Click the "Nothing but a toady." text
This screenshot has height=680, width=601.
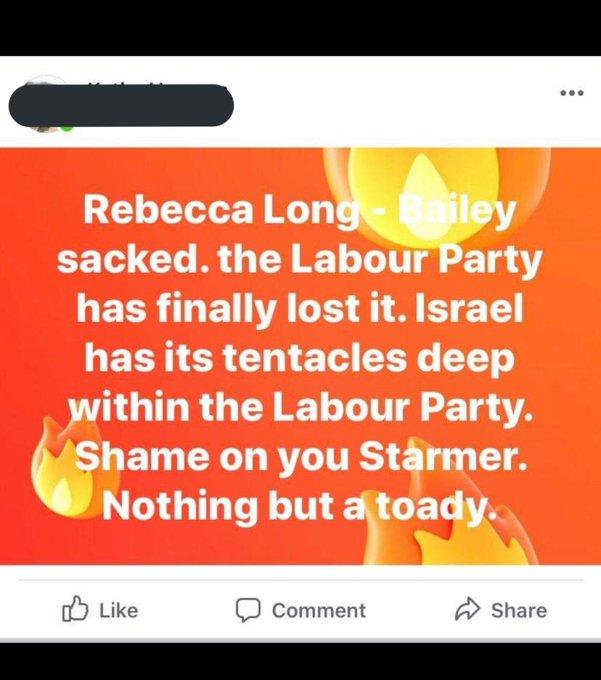pyautogui.click(x=299, y=505)
